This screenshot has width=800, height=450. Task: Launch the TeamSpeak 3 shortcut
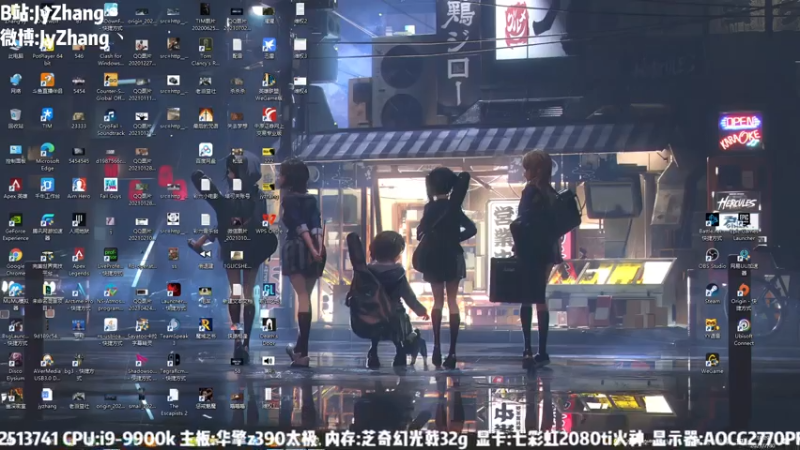[173, 332]
